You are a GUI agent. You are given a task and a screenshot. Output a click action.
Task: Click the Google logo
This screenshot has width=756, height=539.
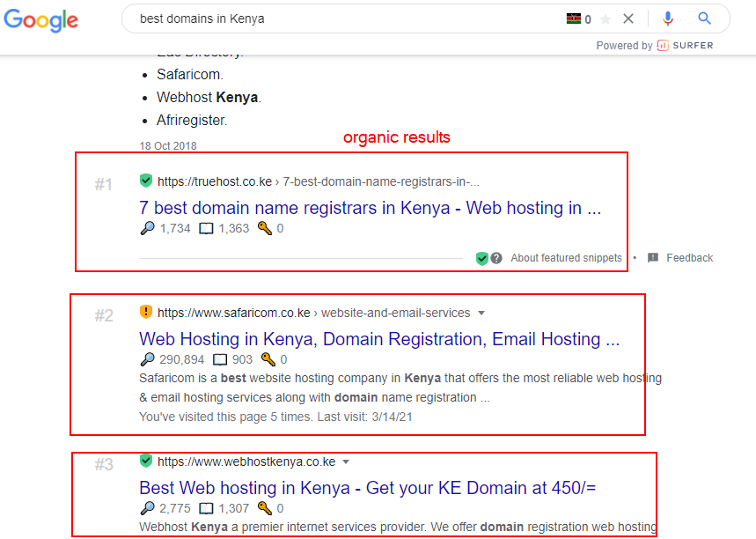pos(41,19)
